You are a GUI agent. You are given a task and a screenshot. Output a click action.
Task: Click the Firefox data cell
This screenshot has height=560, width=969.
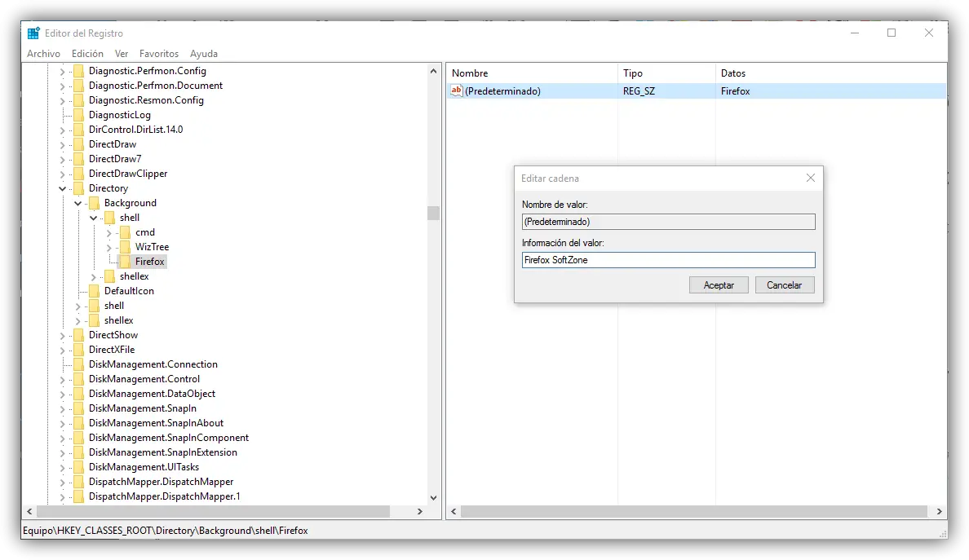click(736, 90)
